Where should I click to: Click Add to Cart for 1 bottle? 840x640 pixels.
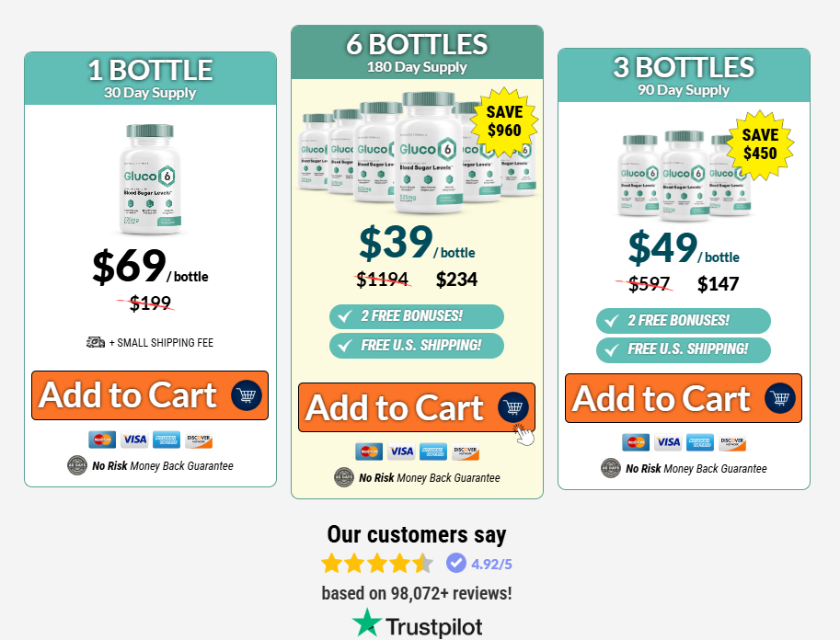149,395
